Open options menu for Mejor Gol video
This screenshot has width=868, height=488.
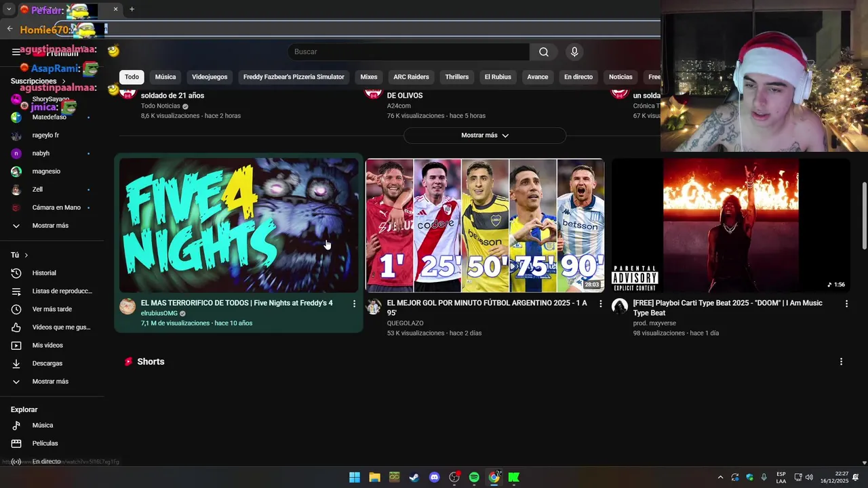(x=600, y=304)
